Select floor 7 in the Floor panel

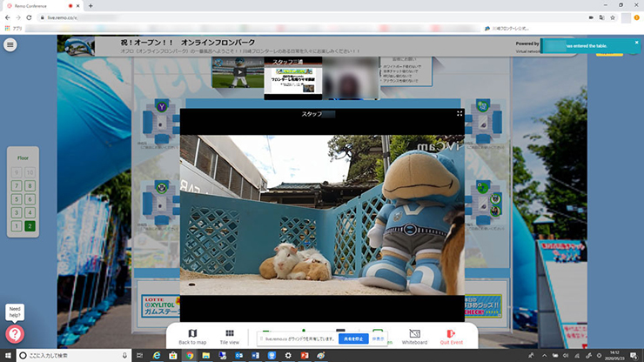(17, 185)
